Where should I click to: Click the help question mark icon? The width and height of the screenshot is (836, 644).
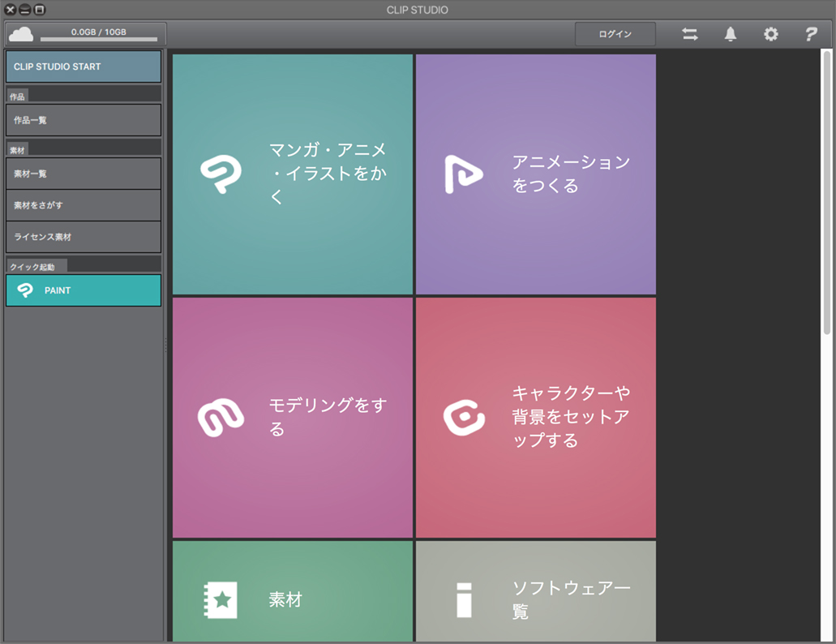tap(810, 34)
